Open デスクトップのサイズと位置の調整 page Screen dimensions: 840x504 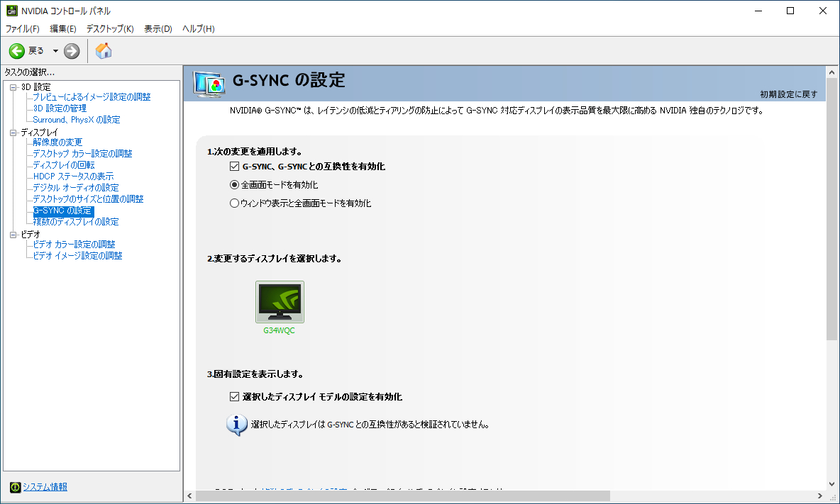coord(89,199)
